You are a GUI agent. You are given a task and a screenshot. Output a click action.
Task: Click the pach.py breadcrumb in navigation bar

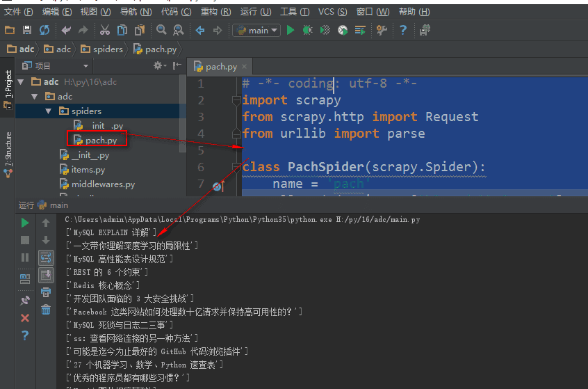[155, 49]
